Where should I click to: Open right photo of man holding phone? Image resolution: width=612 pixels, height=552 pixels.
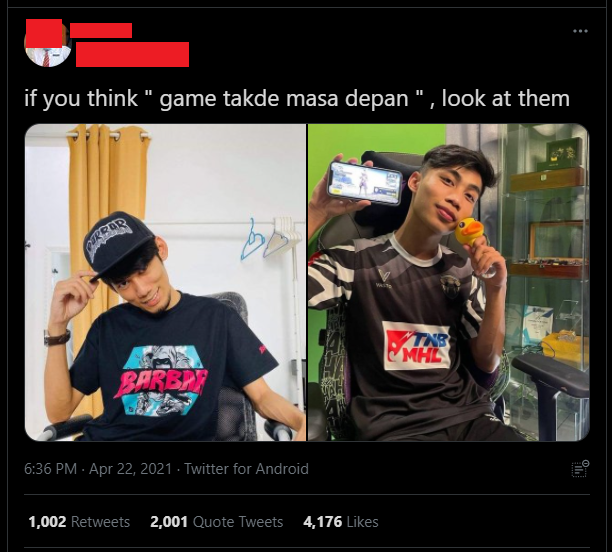[x=448, y=282]
